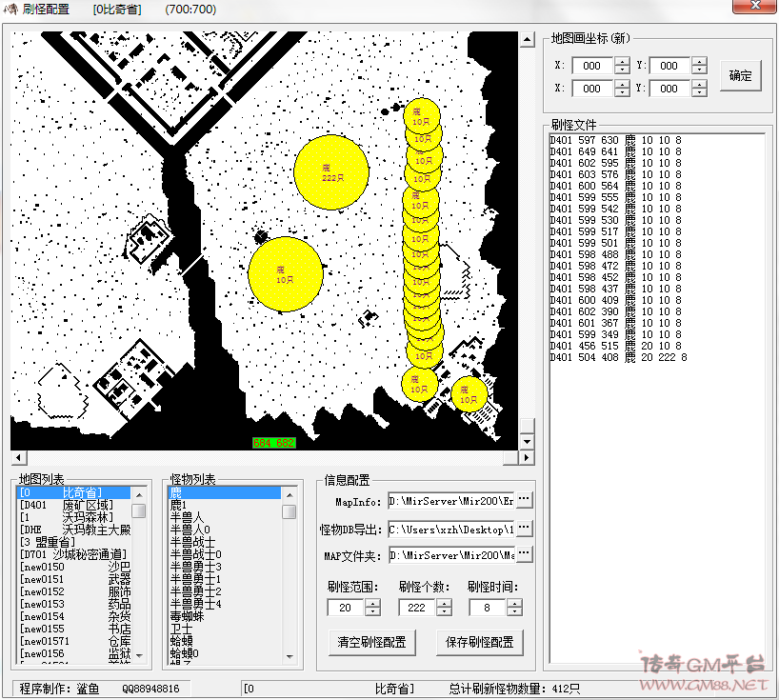Click the 怪物列表 scroll-down arrow

[x=290, y=656]
